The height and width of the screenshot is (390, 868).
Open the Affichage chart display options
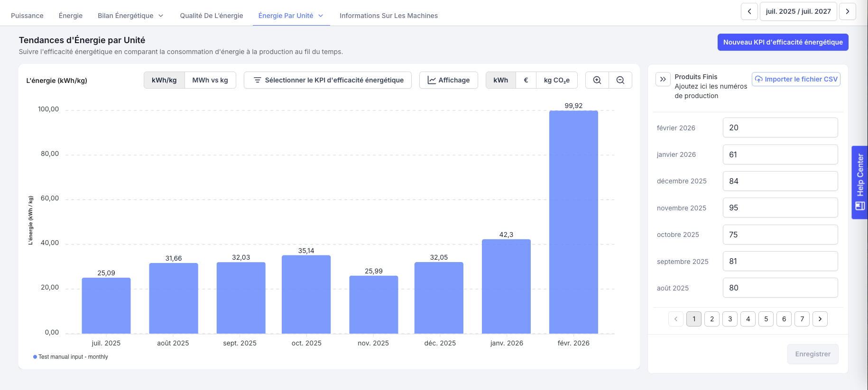pyautogui.click(x=448, y=80)
